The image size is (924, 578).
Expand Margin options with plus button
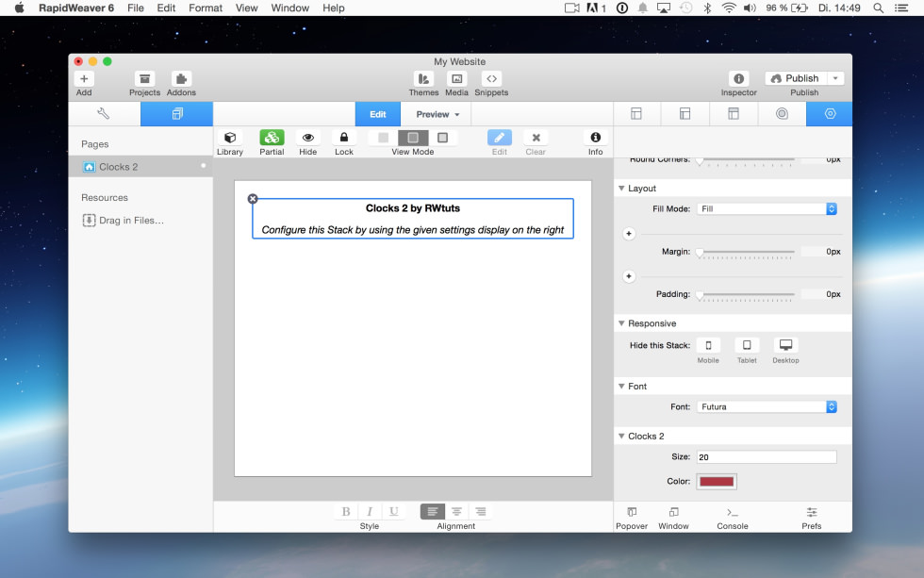point(629,234)
